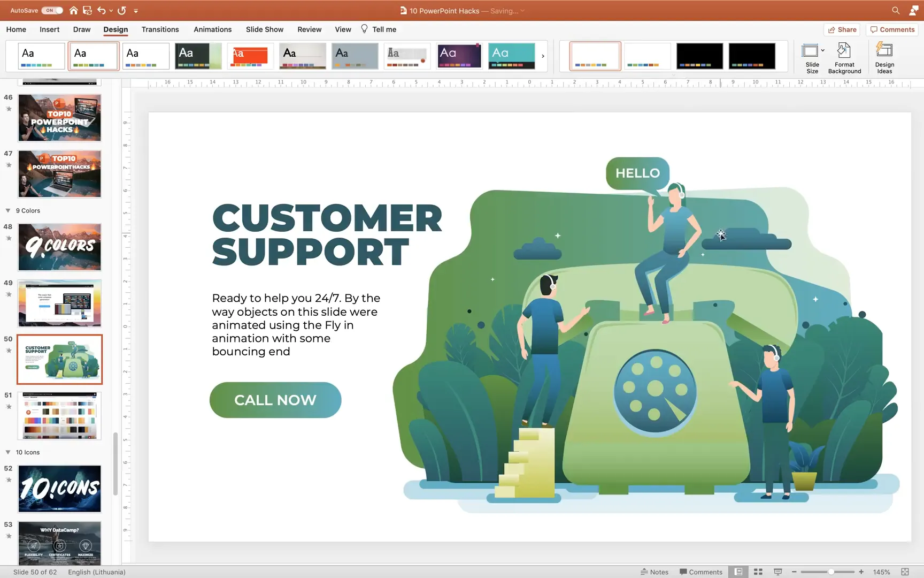
Task: Click the Save icon in the title bar
Action: pos(87,10)
